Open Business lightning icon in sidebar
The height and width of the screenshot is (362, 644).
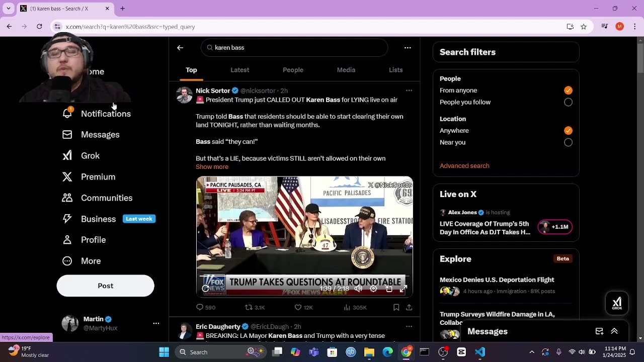[67, 219]
